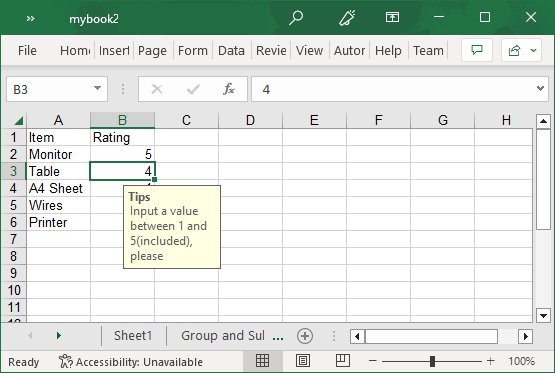Open the search magnifier in the title bar
555x373 pixels.
click(296, 18)
